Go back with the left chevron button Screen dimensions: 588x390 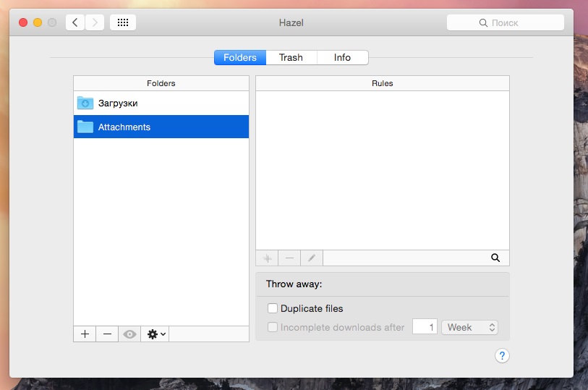[x=75, y=22]
